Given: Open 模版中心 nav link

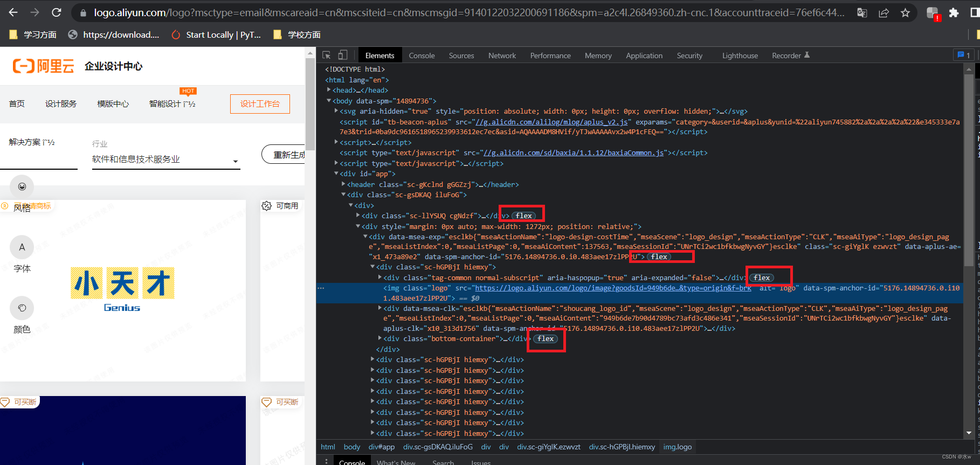Looking at the screenshot, I should (113, 104).
